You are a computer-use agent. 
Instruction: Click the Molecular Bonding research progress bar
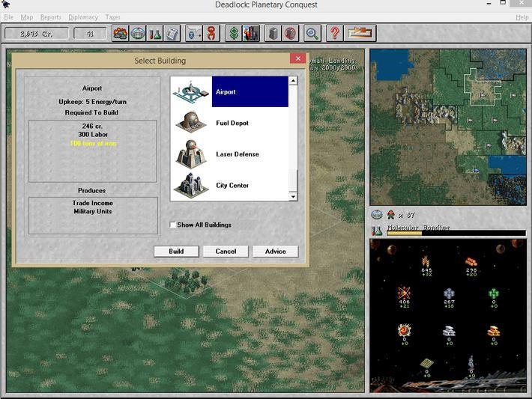click(x=456, y=233)
